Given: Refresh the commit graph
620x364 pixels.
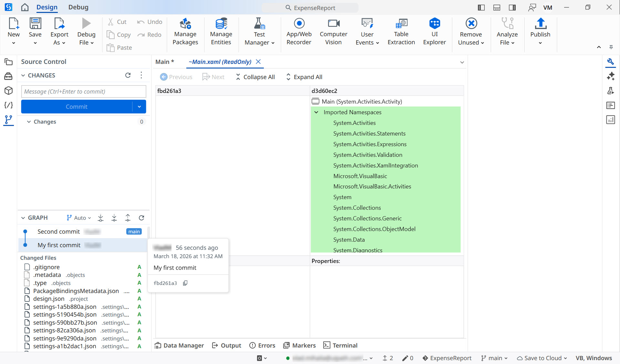Looking at the screenshot, I should pos(141,218).
